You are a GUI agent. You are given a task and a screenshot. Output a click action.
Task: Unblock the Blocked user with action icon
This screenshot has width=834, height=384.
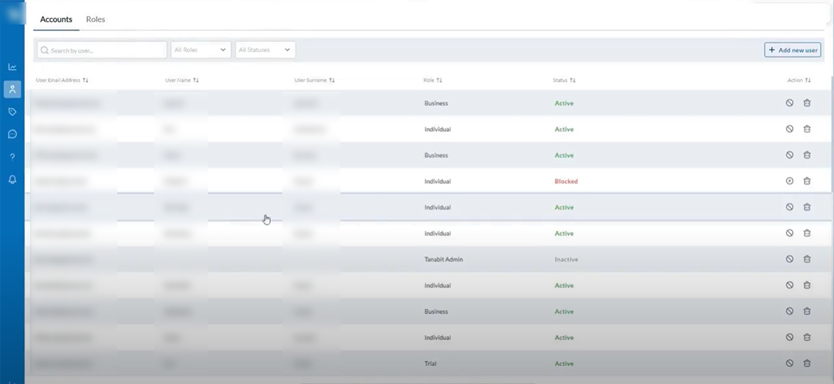789,181
